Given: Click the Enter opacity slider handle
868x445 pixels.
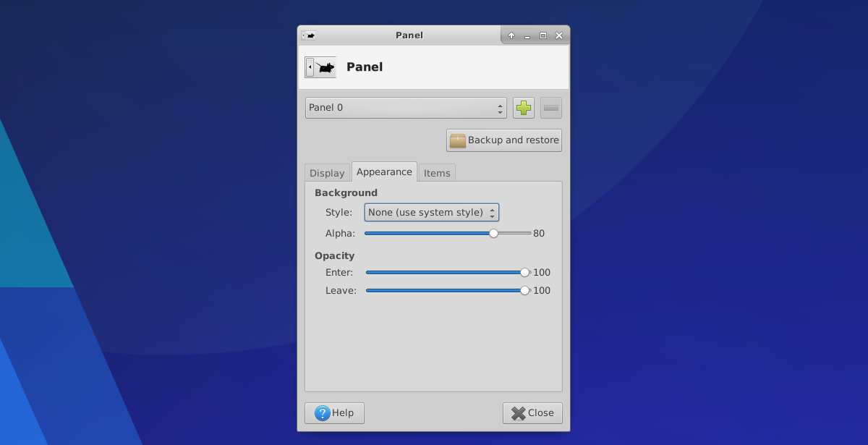Looking at the screenshot, I should pyautogui.click(x=525, y=273).
